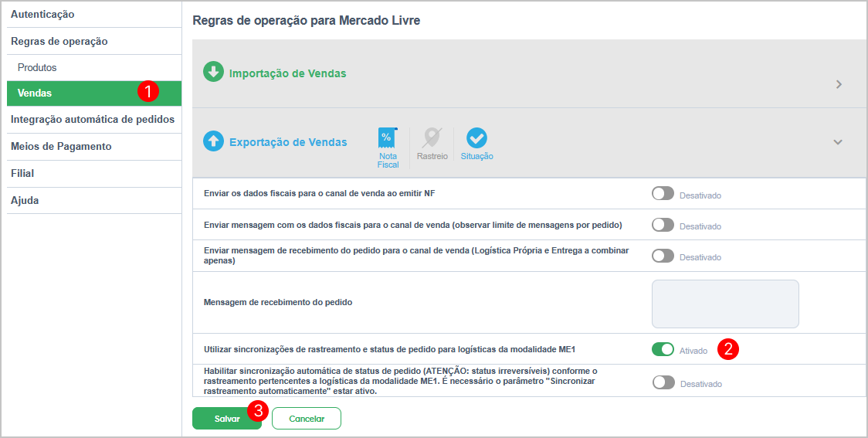Open the Meios de Pagamento menu item
Image resolution: width=868 pixels, height=438 pixels.
(94, 147)
